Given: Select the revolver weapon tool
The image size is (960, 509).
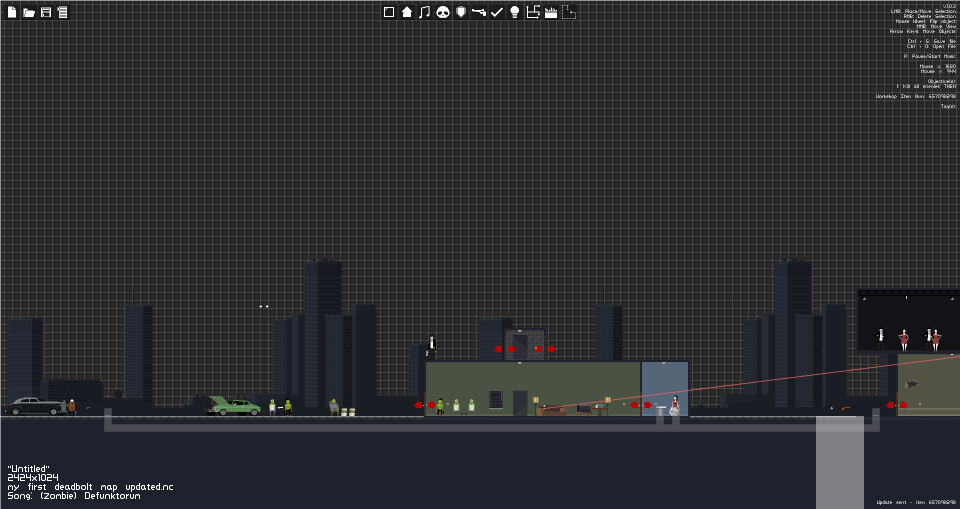Looking at the screenshot, I should 479,12.
